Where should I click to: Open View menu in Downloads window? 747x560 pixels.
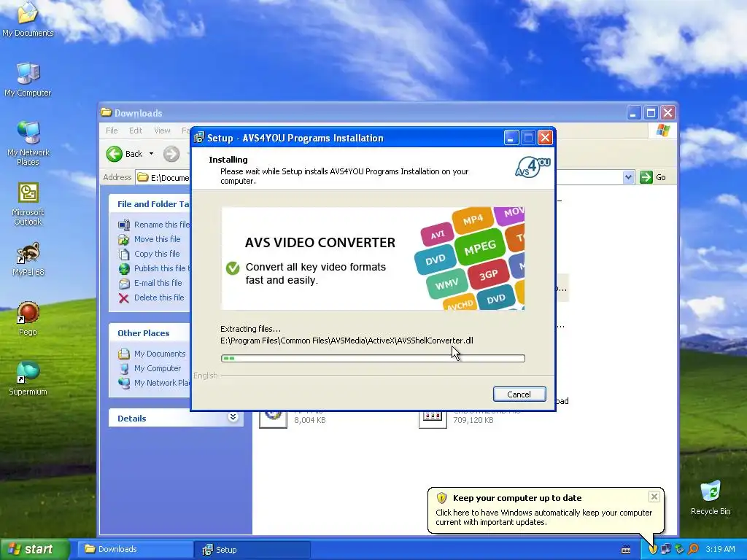[x=162, y=131]
